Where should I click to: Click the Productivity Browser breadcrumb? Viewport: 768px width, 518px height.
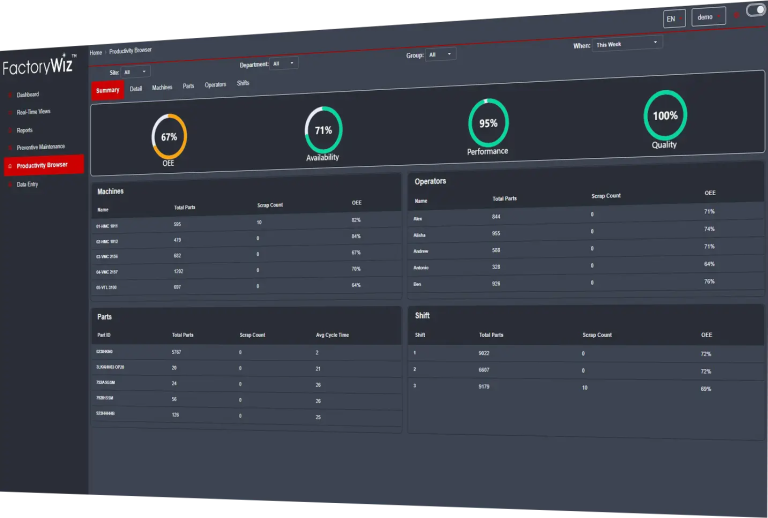click(130, 50)
